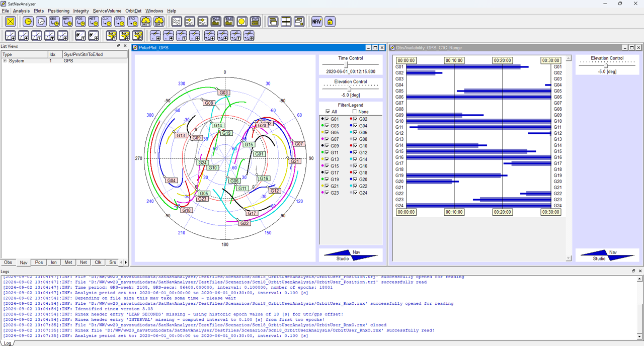Click the PolarPlot Time Control slider
Viewport: 644px width, 346px height.
coord(346,64)
